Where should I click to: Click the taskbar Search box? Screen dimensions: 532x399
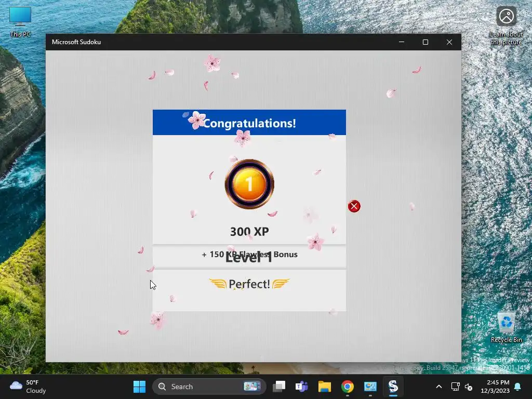tap(209, 387)
